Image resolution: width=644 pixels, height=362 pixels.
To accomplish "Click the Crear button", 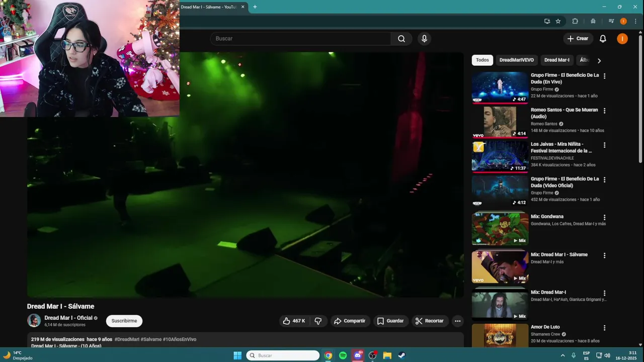I will tap(577, 39).
